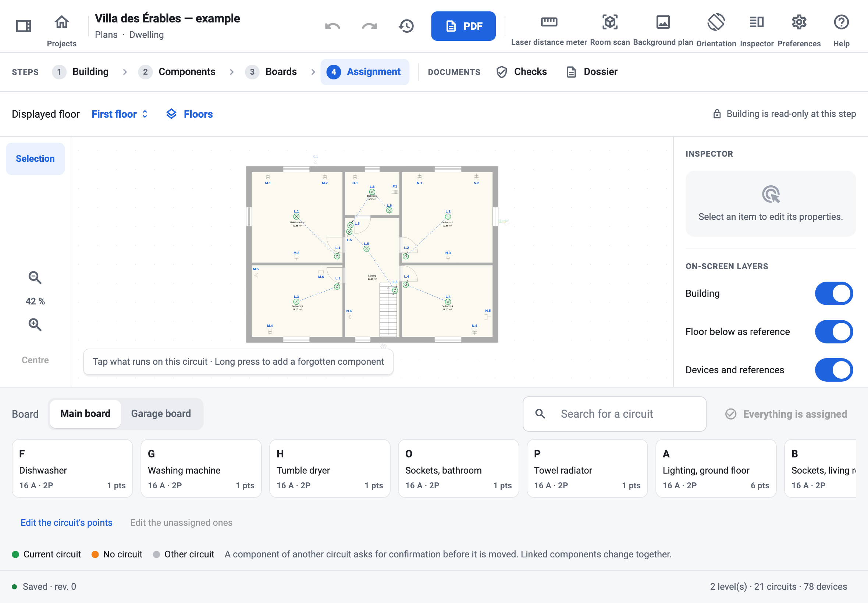
Task: Click the Everything is assigned indicator
Action: 786,414
